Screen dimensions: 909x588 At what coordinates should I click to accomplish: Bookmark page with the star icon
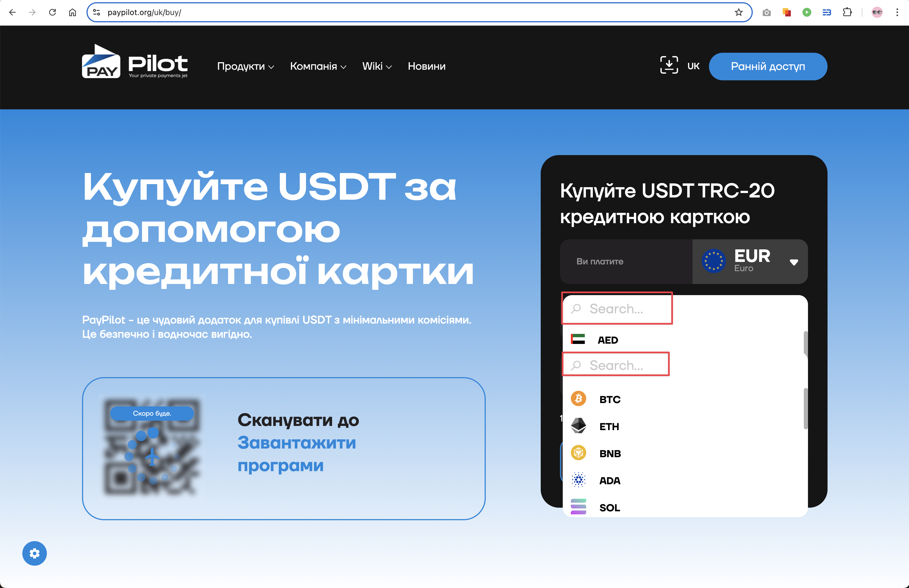(x=738, y=12)
